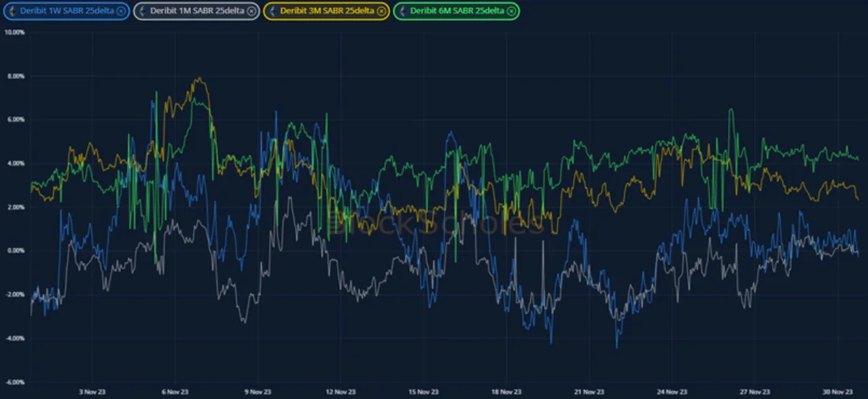Click the 6.00% y-axis label
Image resolution: width=868 pixels, height=399 pixels.
pos(16,120)
